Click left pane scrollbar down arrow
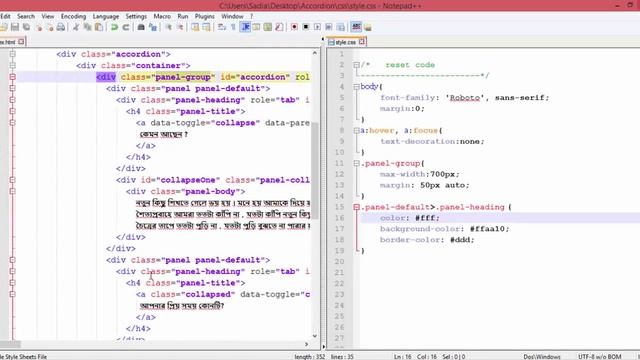This screenshot has width=640, height=360. pos(315,336)
